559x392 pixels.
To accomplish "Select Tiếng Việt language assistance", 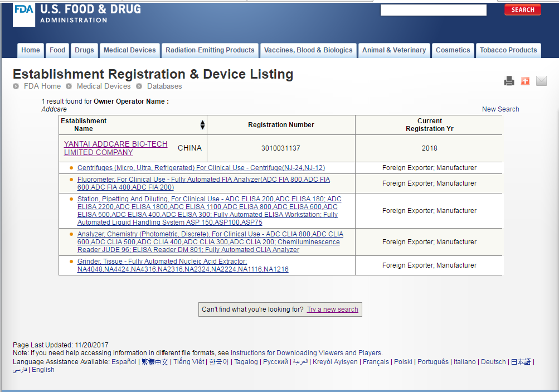I will [x=188, y=362].
